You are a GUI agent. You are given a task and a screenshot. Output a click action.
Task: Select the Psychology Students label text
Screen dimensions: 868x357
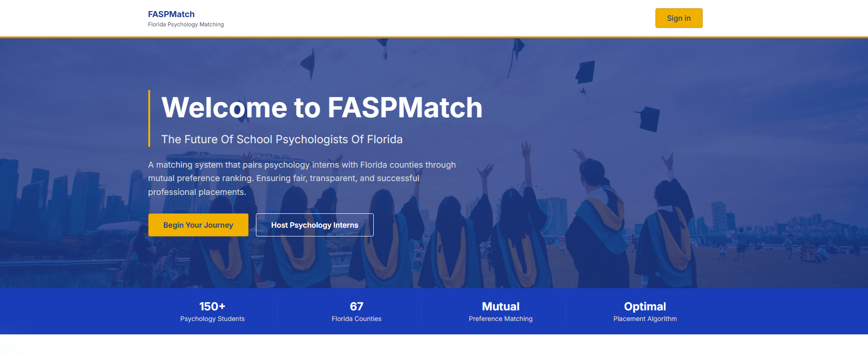click(212, 319)
